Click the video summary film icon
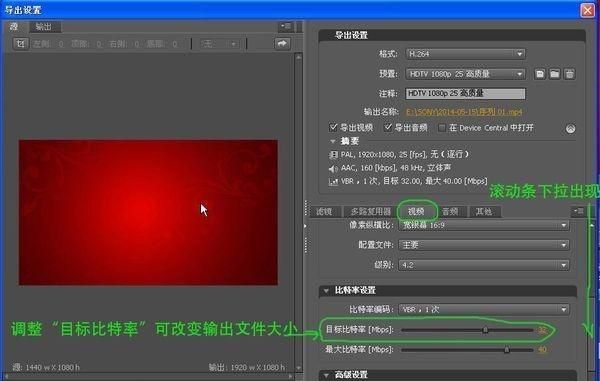This screenshot has width=600, height=381. point(333,155)
